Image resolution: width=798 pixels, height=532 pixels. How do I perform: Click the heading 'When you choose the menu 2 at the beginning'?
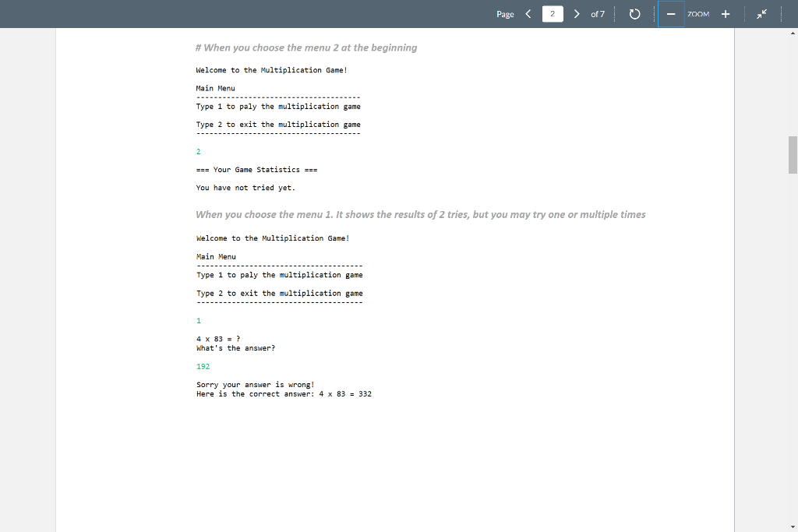[x=305, y=48]
